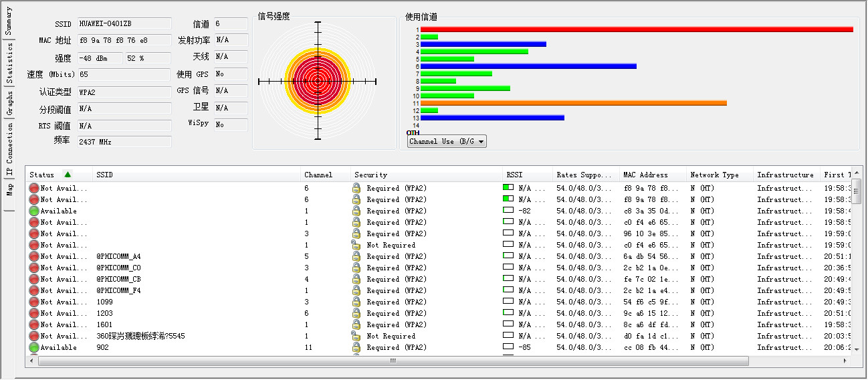Sort the list by the Channel column header
The height and width of the screenshot is (380, 868).
(326, 175)
